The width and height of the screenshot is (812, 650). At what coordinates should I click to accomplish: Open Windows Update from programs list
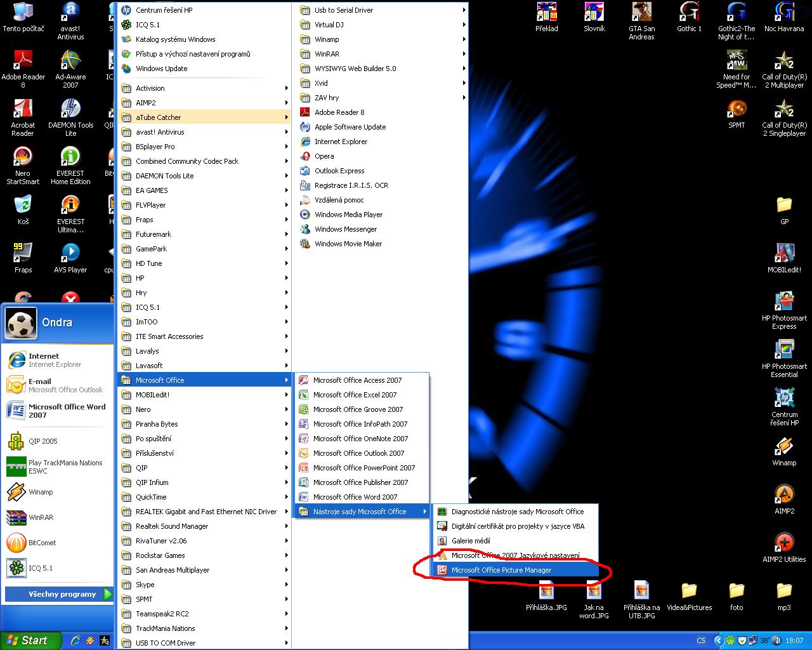pyautogui.click(x=204, y=69)
